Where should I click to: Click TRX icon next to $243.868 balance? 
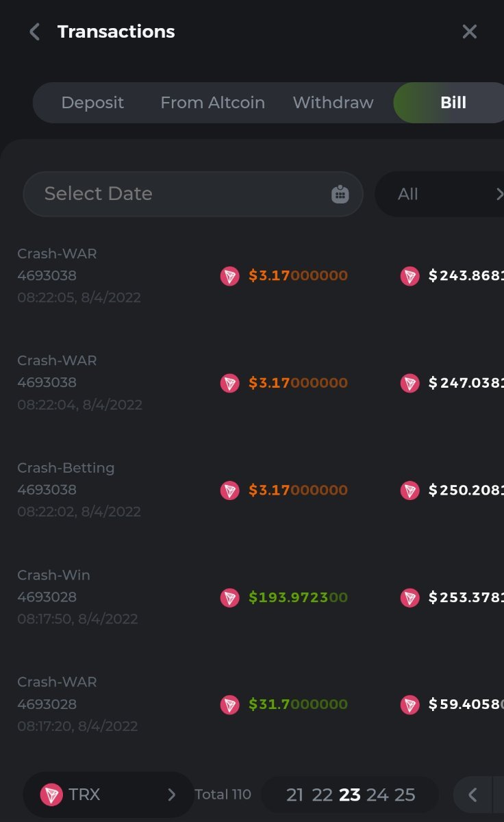tap(409, 276)
